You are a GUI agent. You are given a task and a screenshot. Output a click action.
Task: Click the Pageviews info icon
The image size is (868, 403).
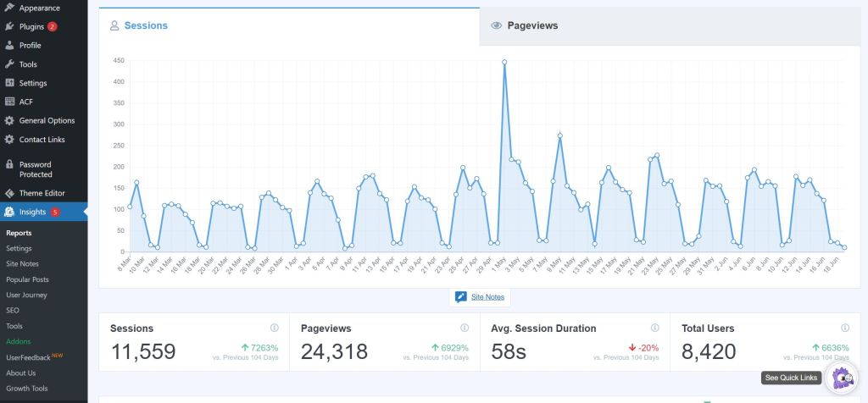(465, 328)
